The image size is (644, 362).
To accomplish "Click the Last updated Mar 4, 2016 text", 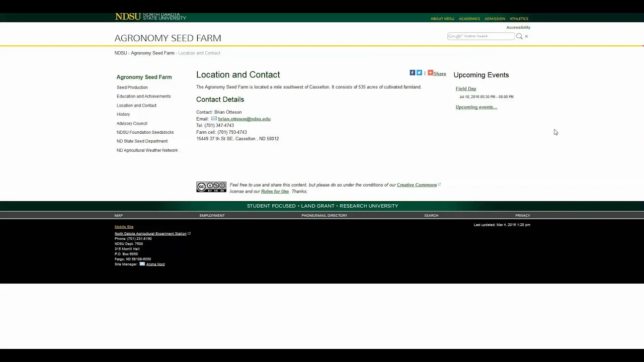I will tap(502, 225).
